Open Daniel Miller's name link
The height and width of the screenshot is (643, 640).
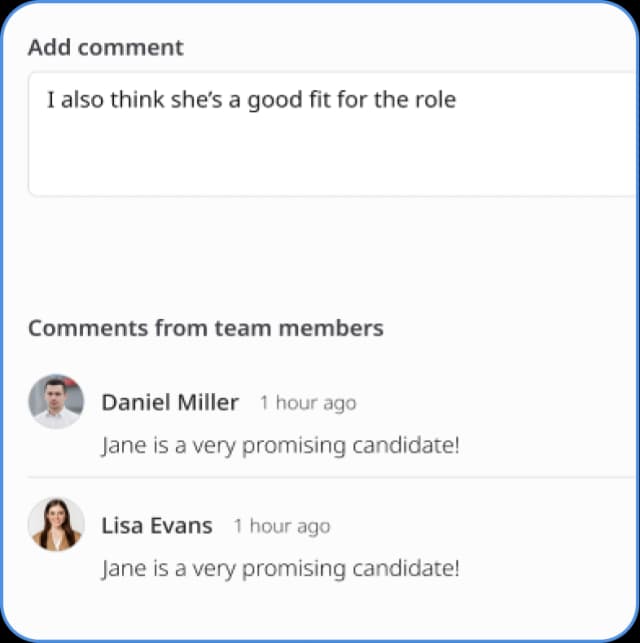[170, 403]
